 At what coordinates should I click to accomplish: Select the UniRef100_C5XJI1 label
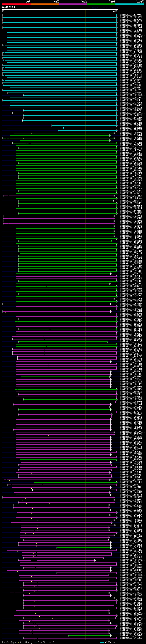pos(131,75)
